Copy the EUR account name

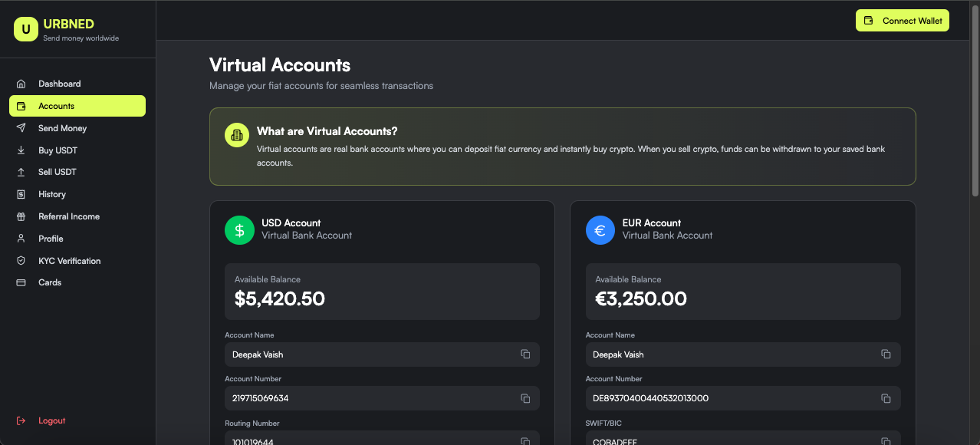pos(886,354)
